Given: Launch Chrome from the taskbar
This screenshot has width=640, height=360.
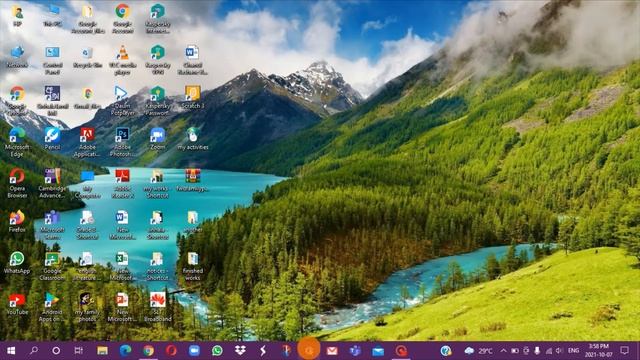Looking at the screenshot, I should point(148,351).
